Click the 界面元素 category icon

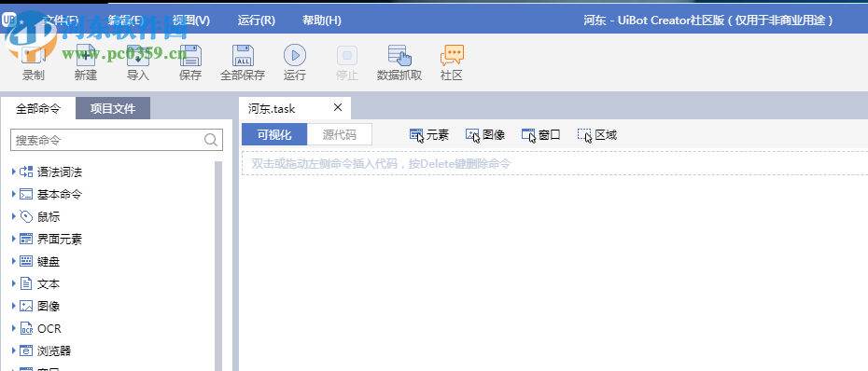26,239
